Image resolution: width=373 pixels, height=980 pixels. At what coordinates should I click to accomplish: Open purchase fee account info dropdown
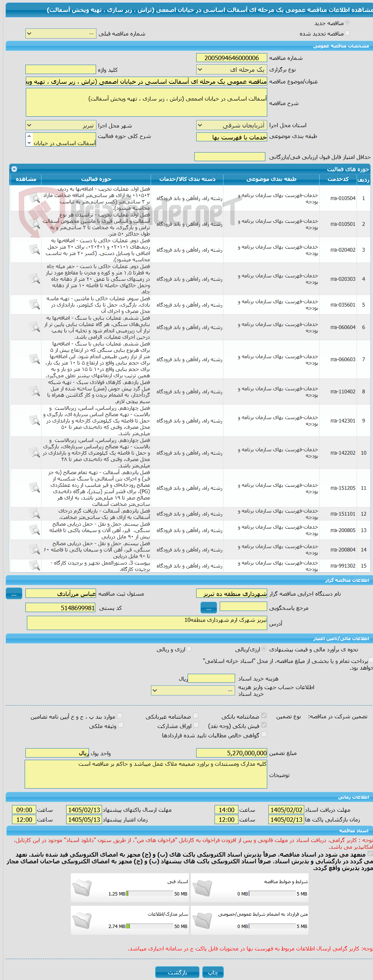(193, 690)
